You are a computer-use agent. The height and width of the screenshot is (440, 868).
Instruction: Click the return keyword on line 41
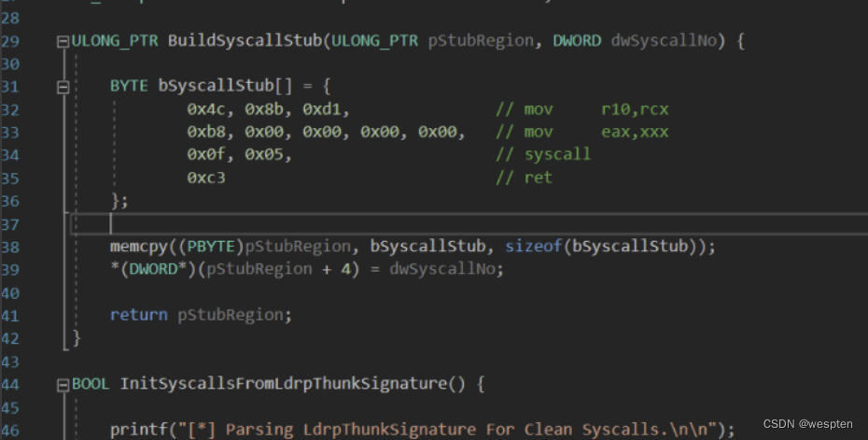point(139,315)
